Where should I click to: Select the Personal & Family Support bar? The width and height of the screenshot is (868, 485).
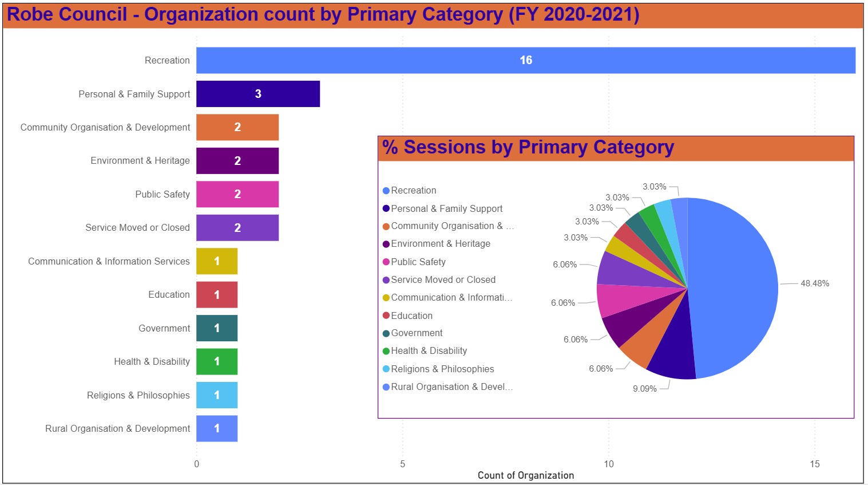click(257, 94)
